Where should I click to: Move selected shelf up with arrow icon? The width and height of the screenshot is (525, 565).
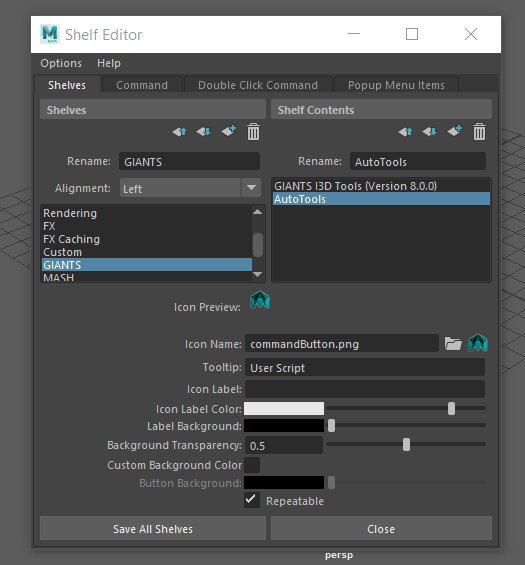180,132
